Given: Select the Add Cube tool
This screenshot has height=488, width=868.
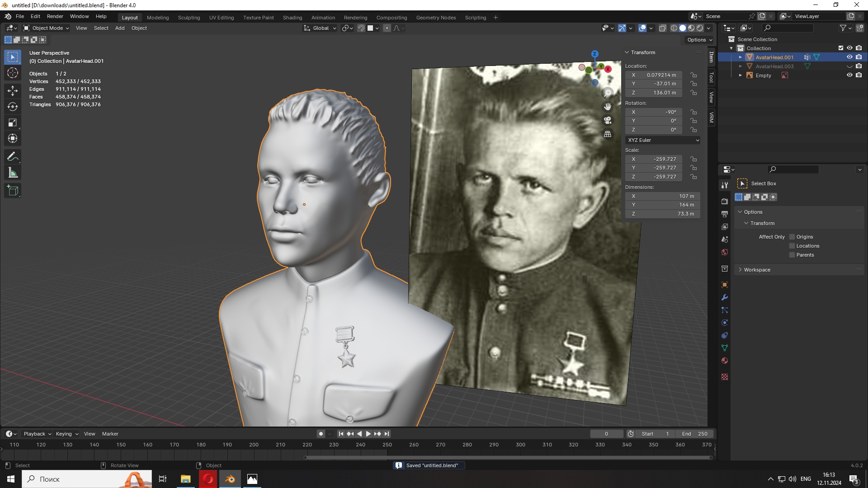Looking at the screenshot, I should pyautogui.click(x=13, y=191).
